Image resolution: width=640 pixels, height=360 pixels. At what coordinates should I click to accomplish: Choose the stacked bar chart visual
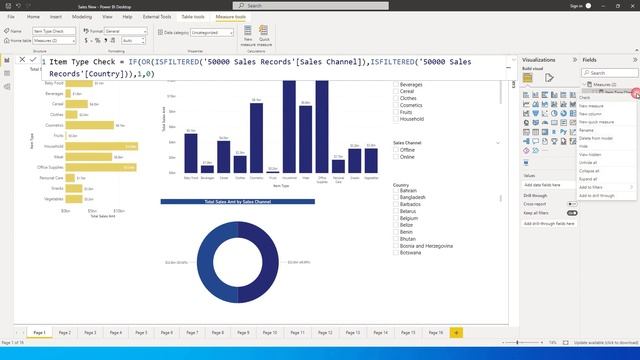(526, 95)
